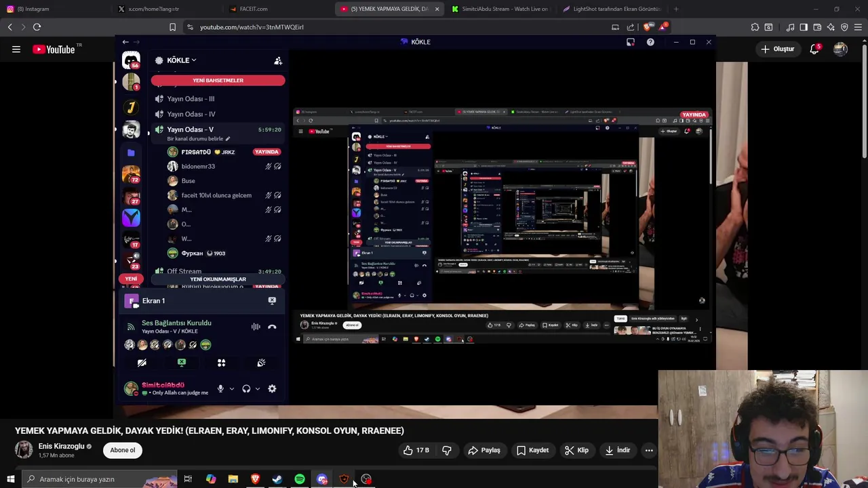Open YouTube account avatar menu

(x=840, y=49)
